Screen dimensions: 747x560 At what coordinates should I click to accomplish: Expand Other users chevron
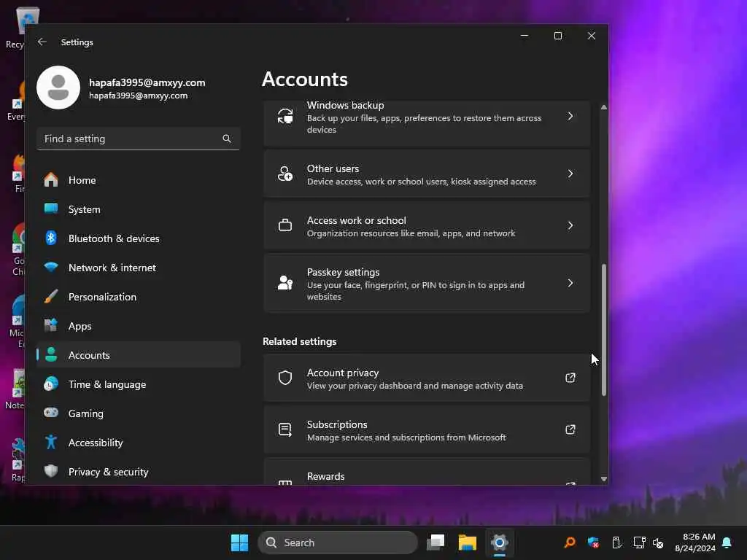click(570, 174)
